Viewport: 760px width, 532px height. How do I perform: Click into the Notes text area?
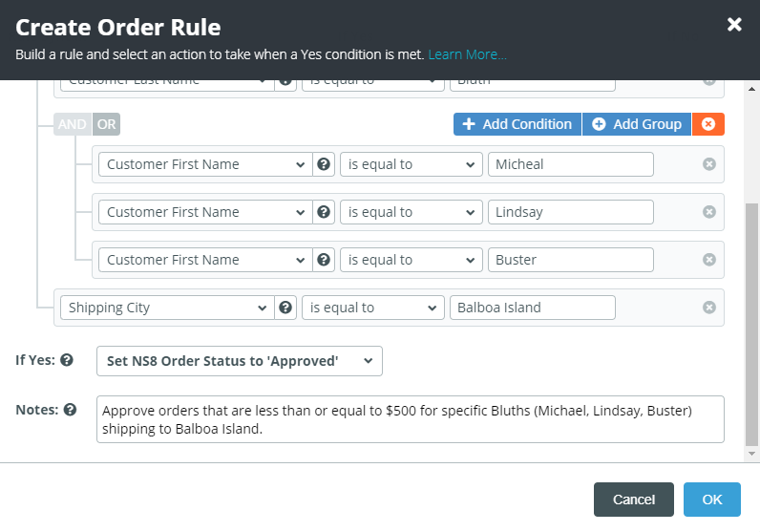click(410, 419)
